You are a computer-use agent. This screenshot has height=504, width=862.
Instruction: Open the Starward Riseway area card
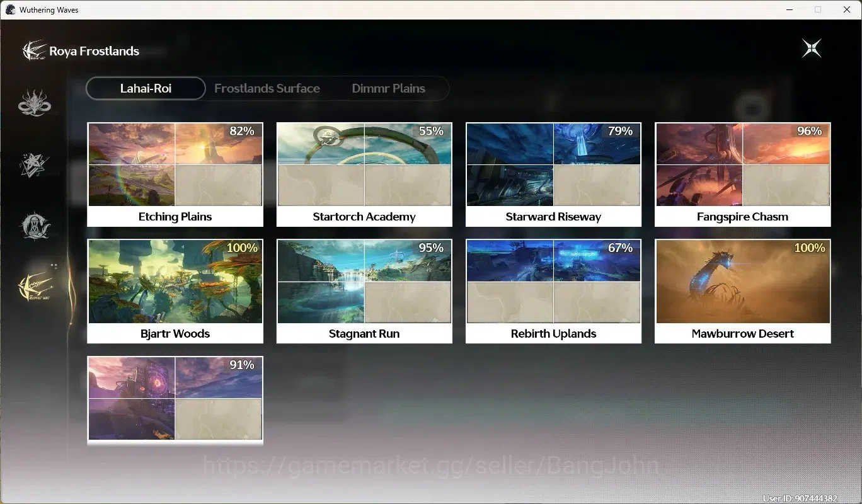click(x=553, y=175)
